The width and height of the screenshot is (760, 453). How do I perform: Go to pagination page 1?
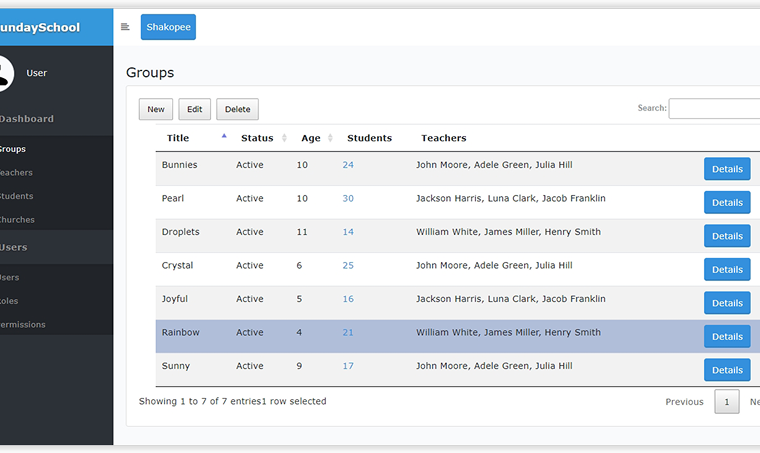(726, 402)
